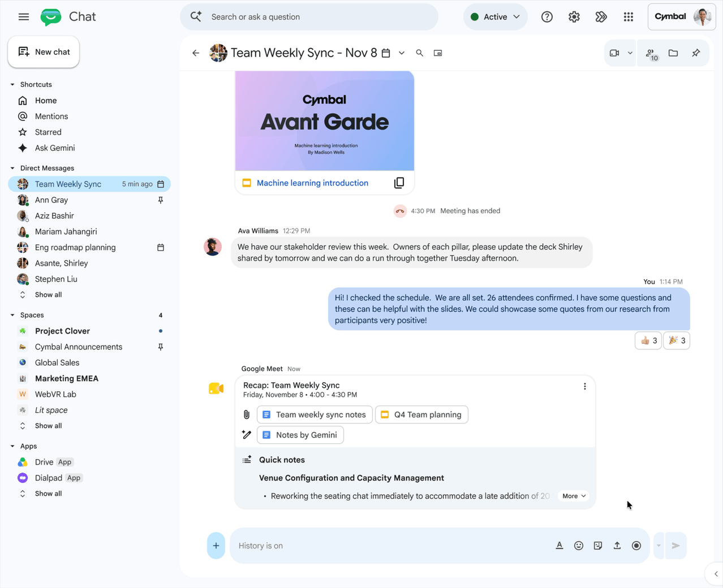Open the Recap card three-dot menu
Image resolution: width=723 pixels, height=588 pixels.
585,387
